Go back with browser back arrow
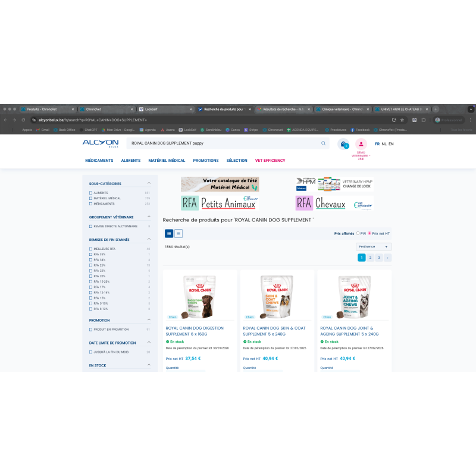The height and width of the screenshot is (476, 476). [5, 120]
